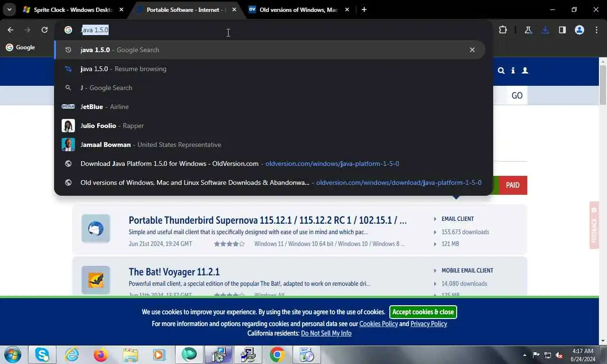
Task: Open oldversion.com/windows/download/java-platform-1-5-0 suggestion
Action: tap(270, 182)
